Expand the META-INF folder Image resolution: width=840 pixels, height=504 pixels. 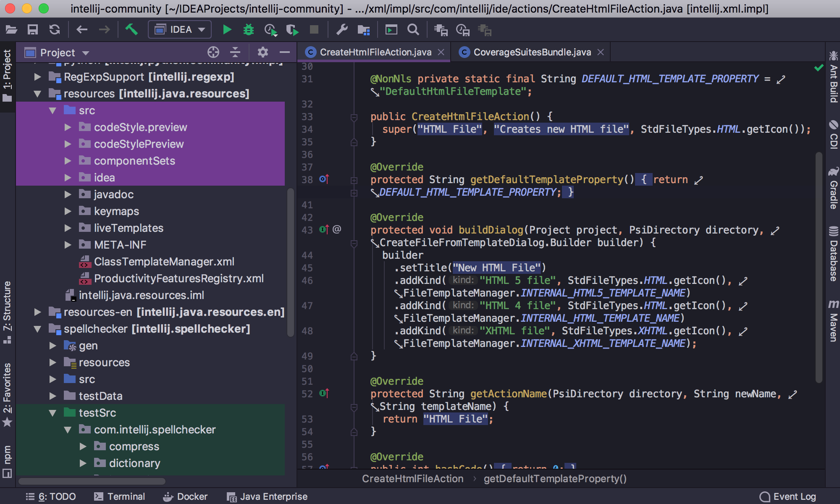68,244
